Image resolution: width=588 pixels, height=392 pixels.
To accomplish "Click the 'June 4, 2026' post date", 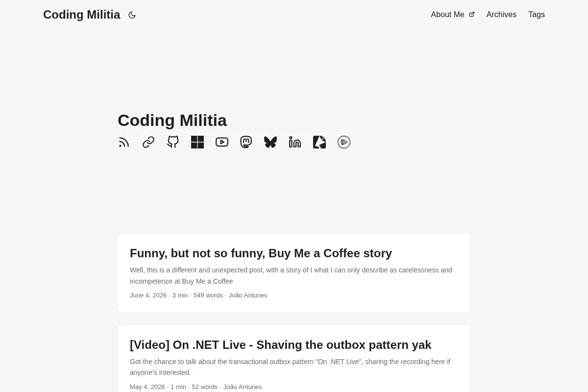I will 148,295.
